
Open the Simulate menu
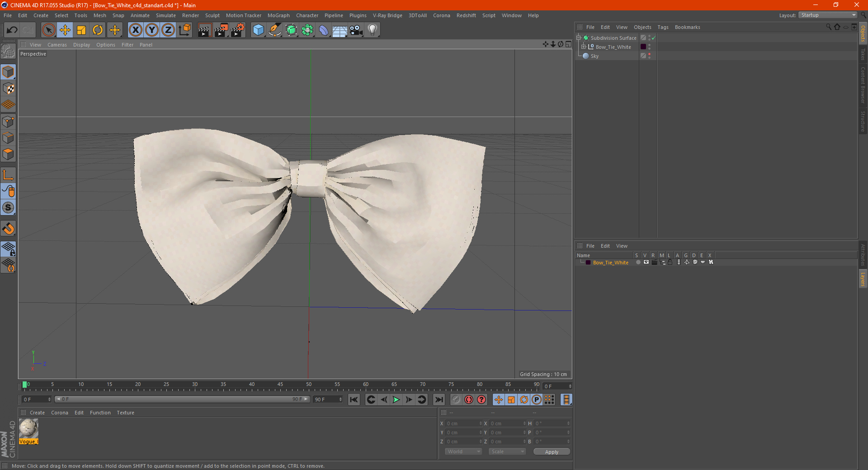pyautogui.click(x=166, y=15)
